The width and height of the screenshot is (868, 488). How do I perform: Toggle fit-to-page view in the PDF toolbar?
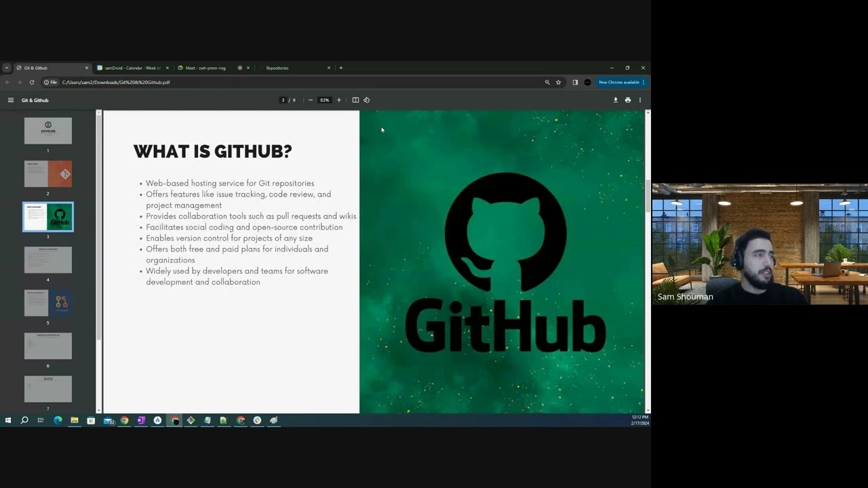(355, 100)
